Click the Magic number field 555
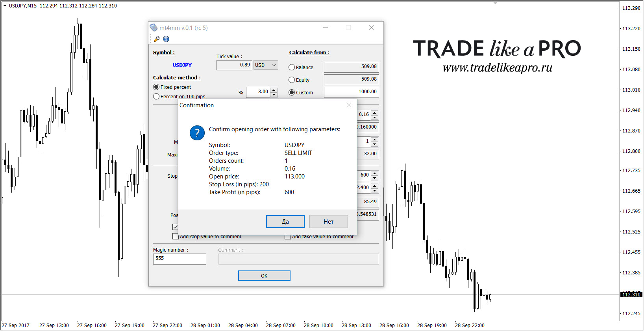Image resolution: width=644 pixels, height=331 pixels. (180, 259)
